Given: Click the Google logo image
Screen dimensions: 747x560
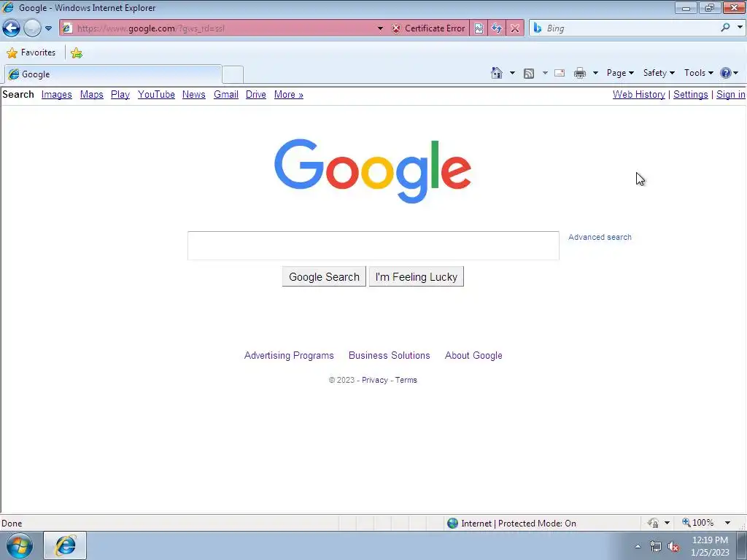Looking at the screenshot, I should tap(373, 171).
